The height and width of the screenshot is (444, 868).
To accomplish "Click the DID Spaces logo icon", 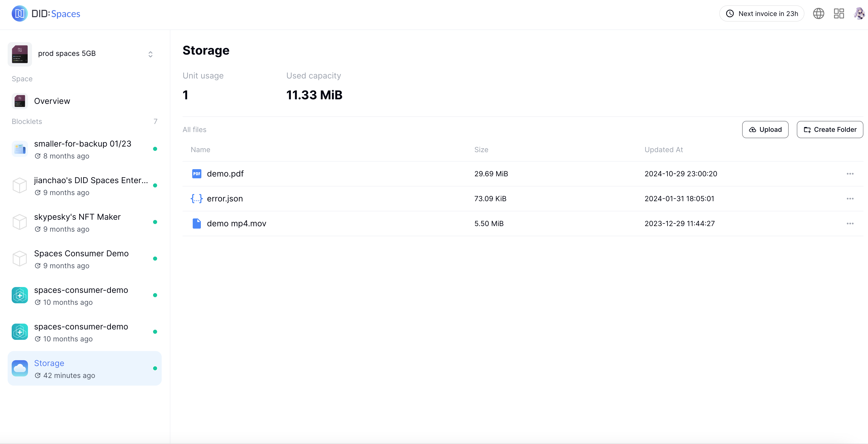I will point(20,14).
